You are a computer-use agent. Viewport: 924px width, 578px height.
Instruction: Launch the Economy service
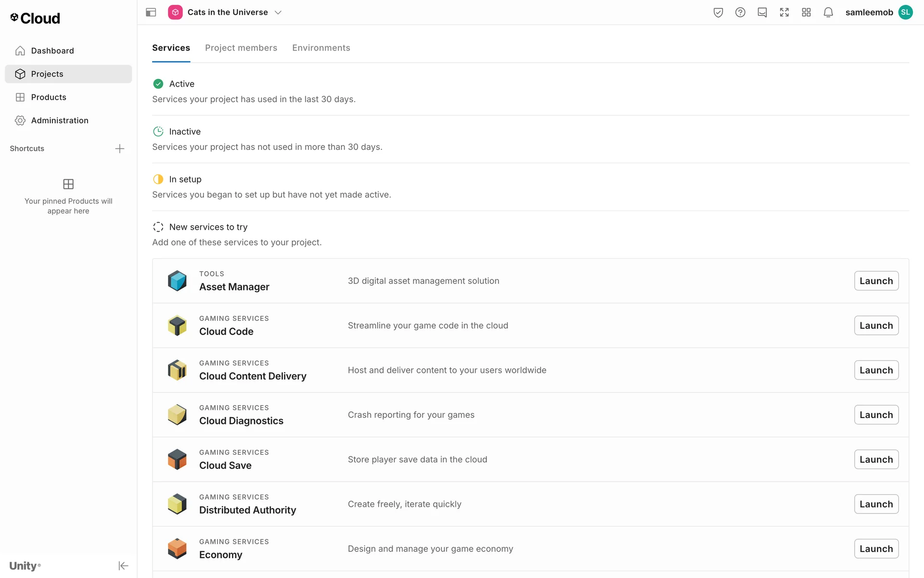point(876,549)
